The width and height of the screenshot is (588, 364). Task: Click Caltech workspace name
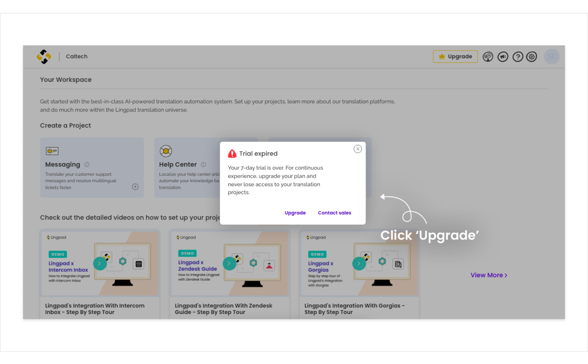pyautogui.click(x=77, y=56)
